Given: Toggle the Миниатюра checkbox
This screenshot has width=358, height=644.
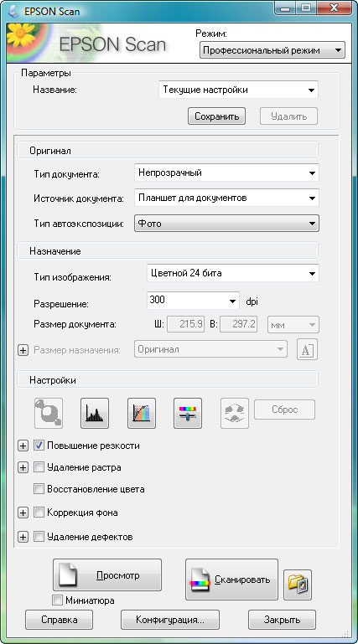Looking at the screenshot, I should coord(58,600).
